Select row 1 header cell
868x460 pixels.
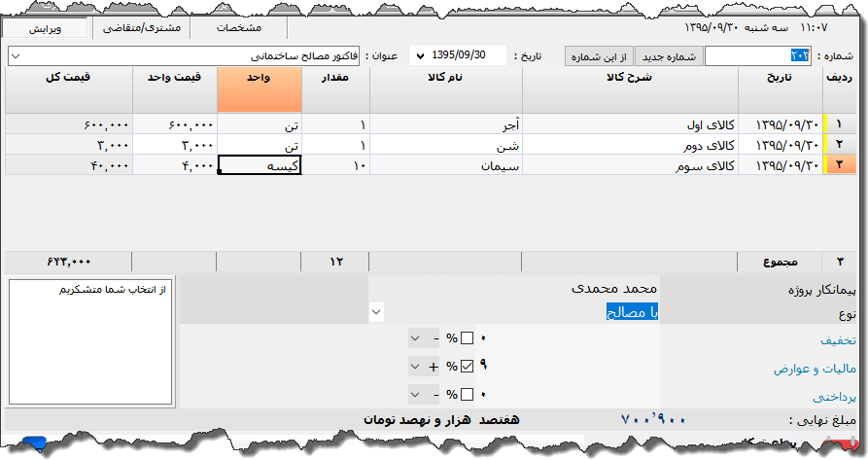pyautogui.click(x=840, y=124)
